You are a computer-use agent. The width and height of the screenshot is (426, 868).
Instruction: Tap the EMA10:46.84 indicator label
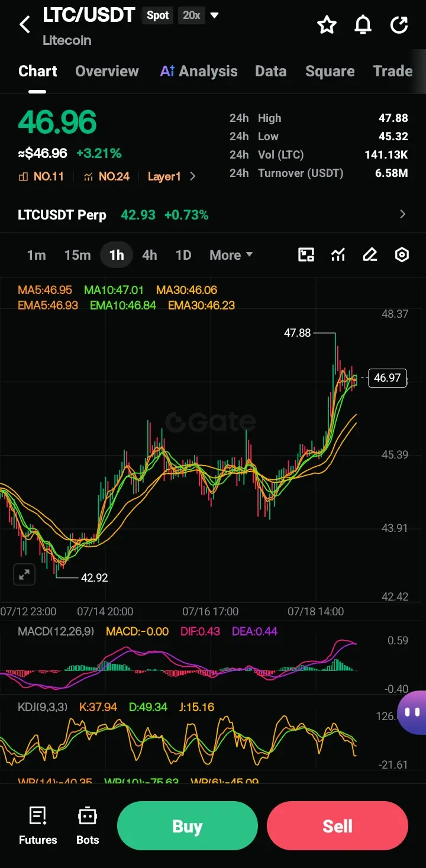pos(123,305)
